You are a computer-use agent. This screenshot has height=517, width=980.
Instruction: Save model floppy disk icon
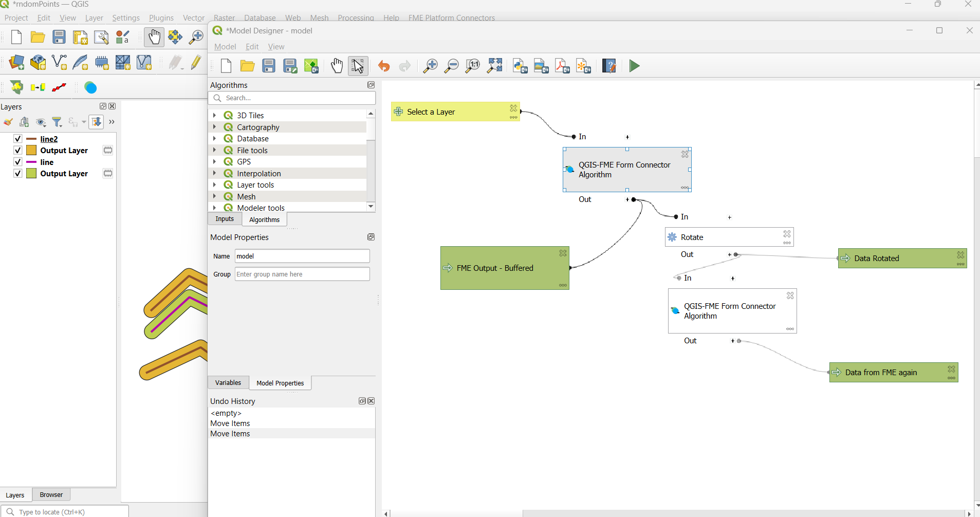click(269, 66)
